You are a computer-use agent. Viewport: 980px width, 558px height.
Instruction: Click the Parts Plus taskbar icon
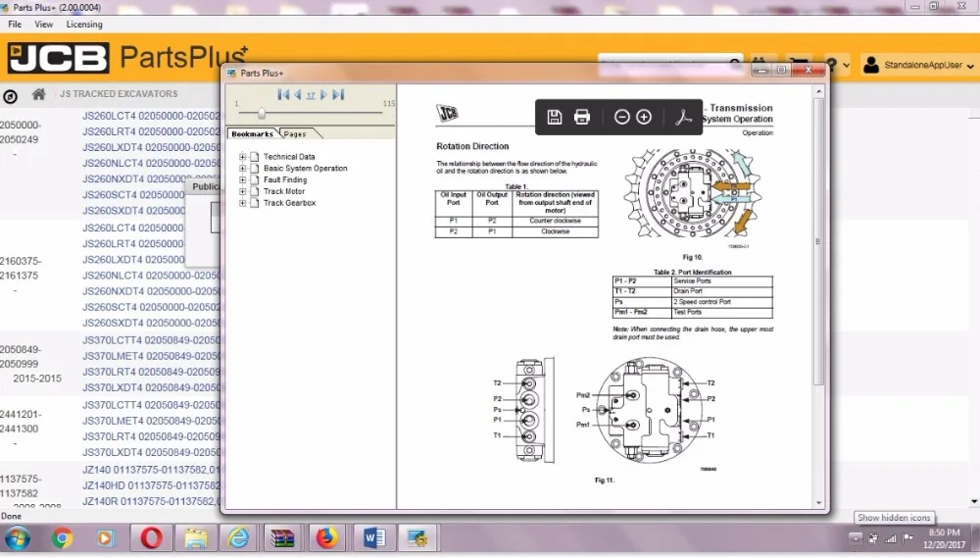pos(416,538)
